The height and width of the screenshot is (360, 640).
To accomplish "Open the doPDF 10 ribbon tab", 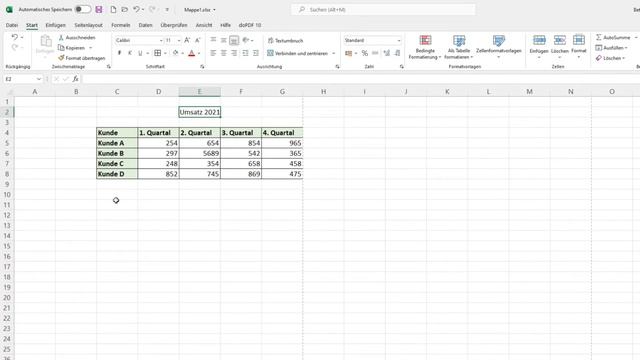I will point(250,25).
